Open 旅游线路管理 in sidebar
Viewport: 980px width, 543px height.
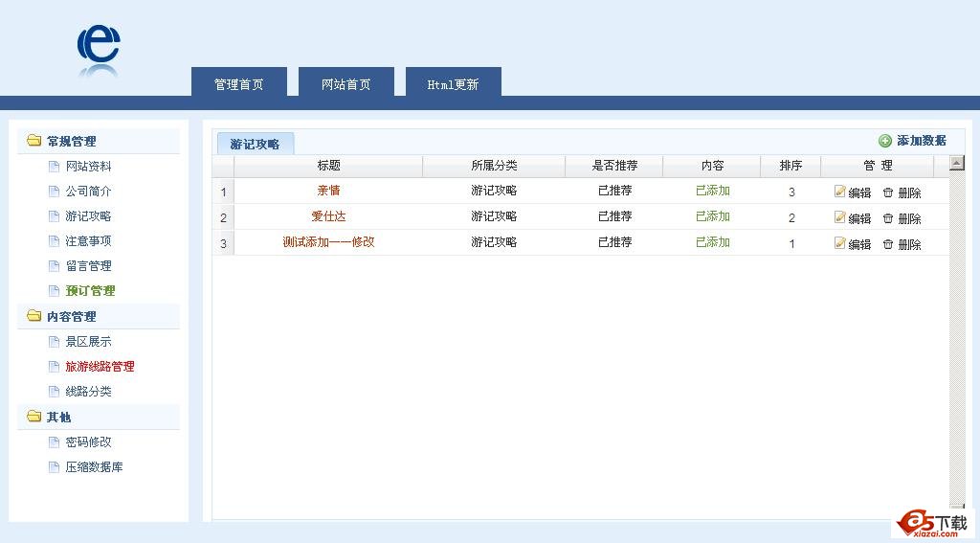[x=100, y=367]
